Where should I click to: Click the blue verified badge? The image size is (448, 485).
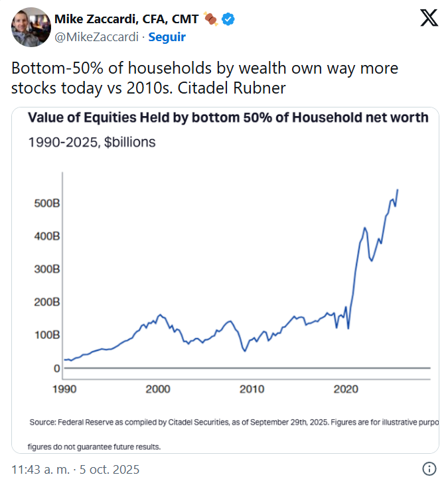228,19
